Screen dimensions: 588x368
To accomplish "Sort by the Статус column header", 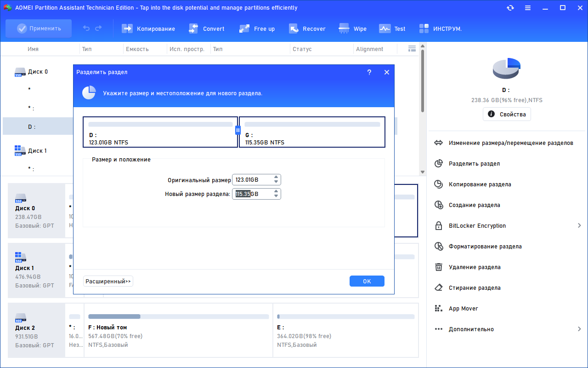I will (302, 49).
